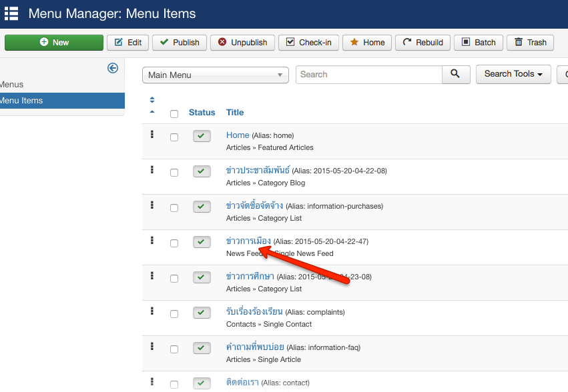Viewport: 568px width, 392px height.
Task: Select Menu Items in the sidebar
Action: pyautogui.click(x=21, y=101)
